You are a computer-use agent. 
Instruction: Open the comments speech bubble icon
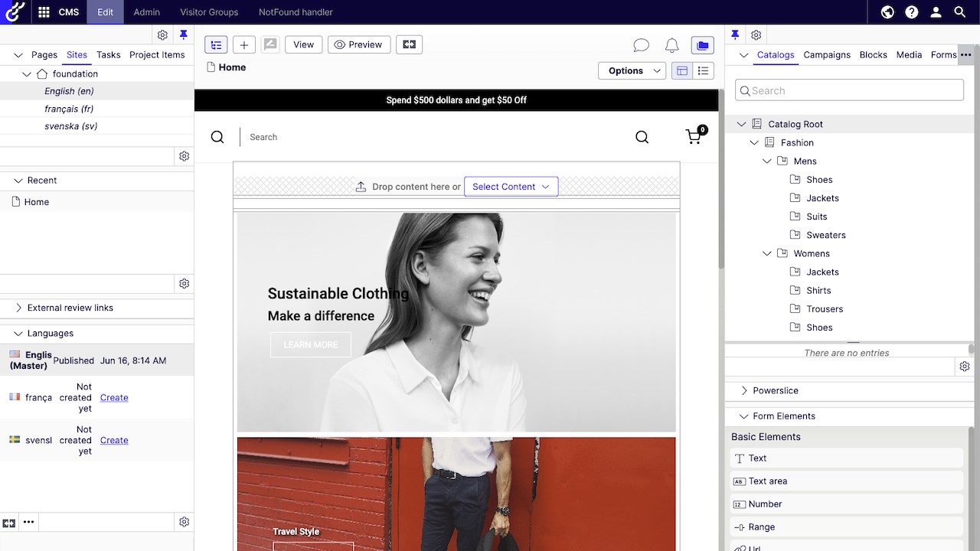(x=641, y=46)
